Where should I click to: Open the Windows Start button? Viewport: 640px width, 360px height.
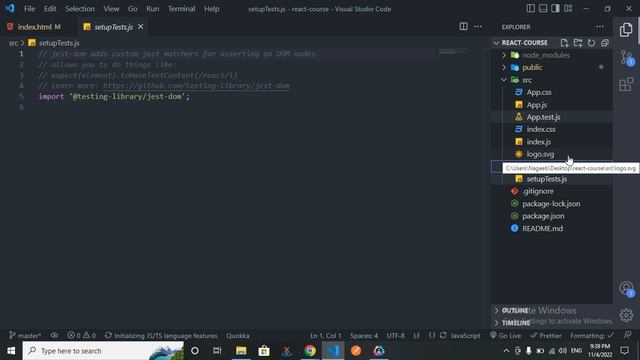point(11,351)
